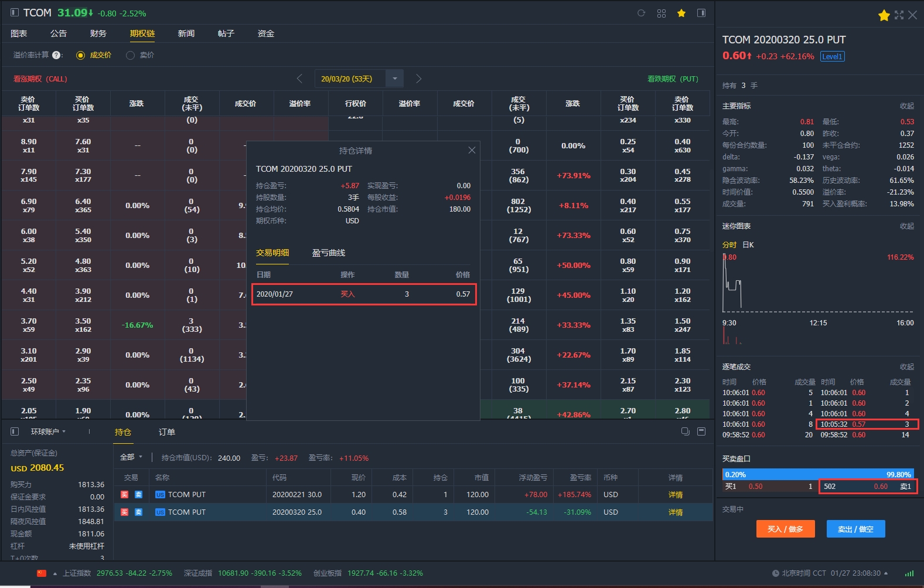Click the 卖出 / 做空 button
Image resolution: width=924 pixels, height=588 pixels.
855,529
